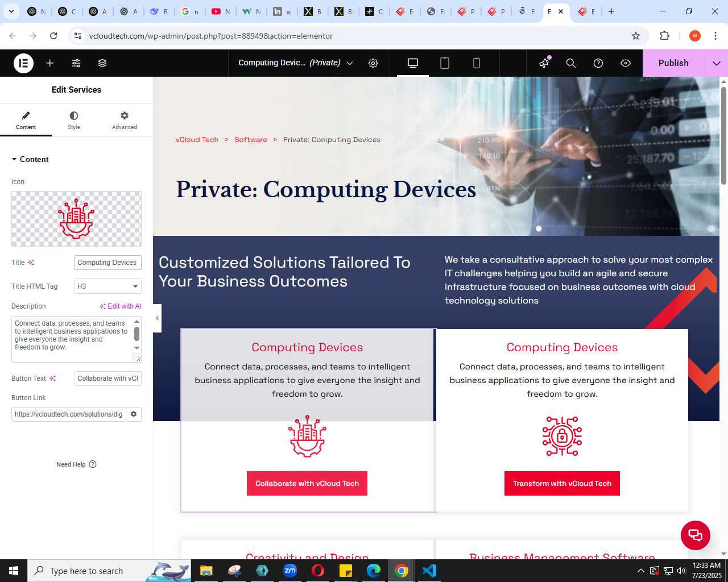Collapse the Content section
This screenshot has height=582, width=728.
point(30,159)
